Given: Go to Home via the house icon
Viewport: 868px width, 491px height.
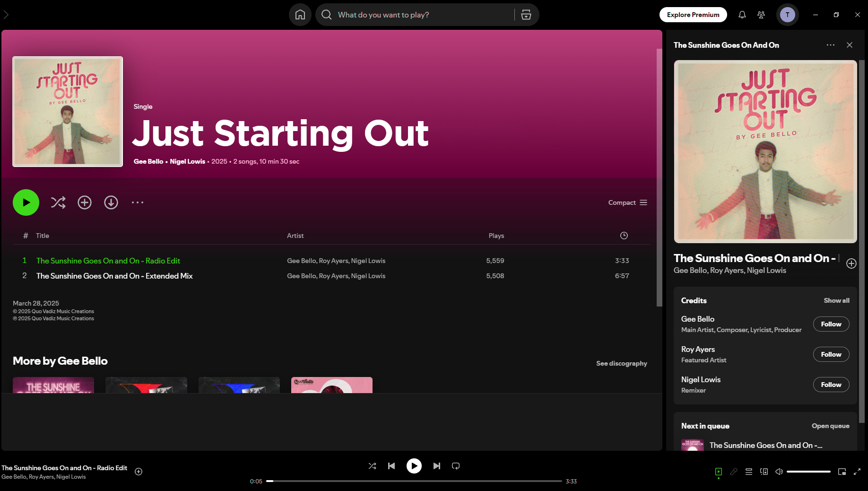Looking at the screenshot, I should coord(300,15).
